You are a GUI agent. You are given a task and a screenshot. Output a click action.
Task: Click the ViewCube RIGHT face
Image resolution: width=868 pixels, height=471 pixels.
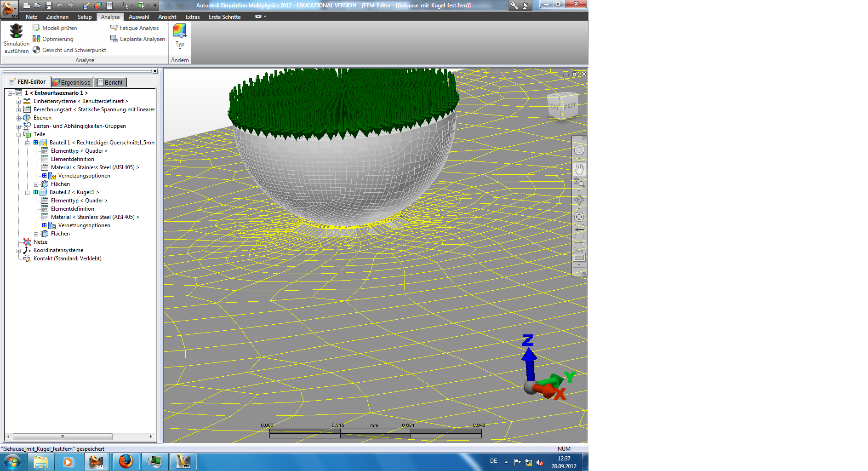[570, 106]
